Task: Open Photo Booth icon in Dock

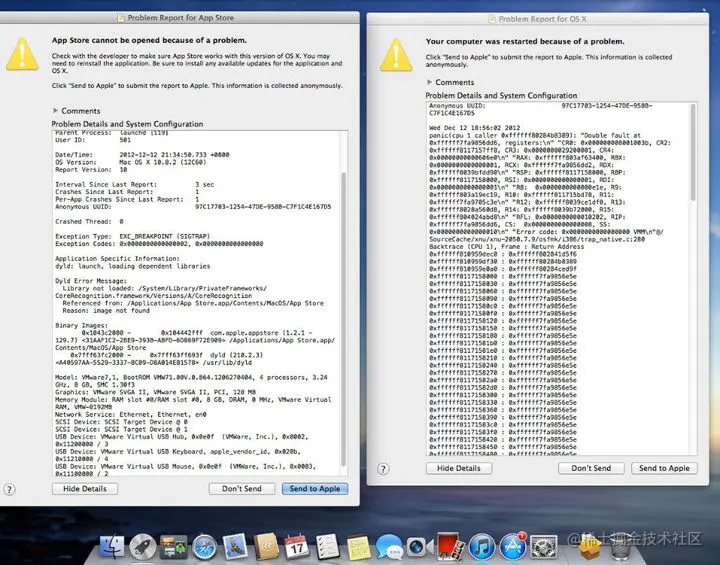Action: pos(450,547)
